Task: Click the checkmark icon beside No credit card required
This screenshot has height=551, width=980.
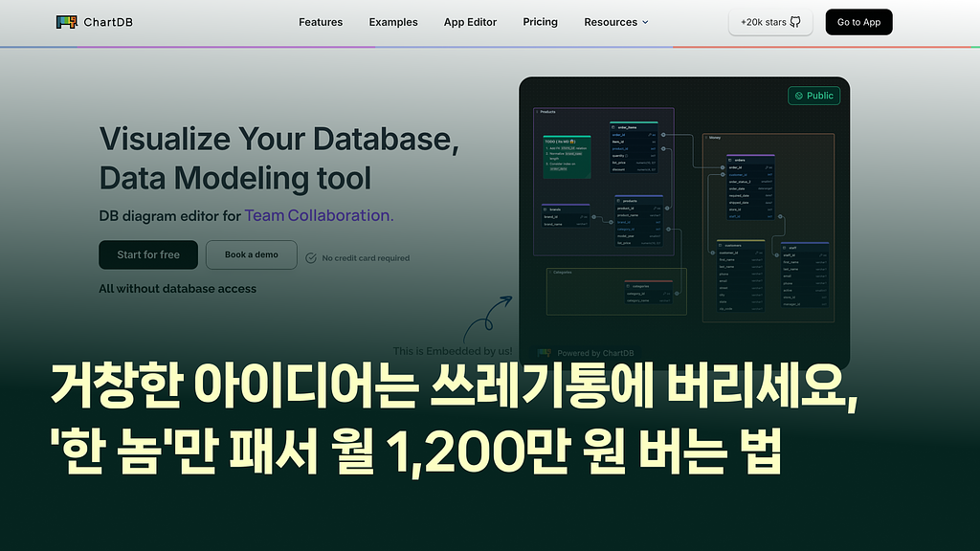Action: [x=310, y=257]
